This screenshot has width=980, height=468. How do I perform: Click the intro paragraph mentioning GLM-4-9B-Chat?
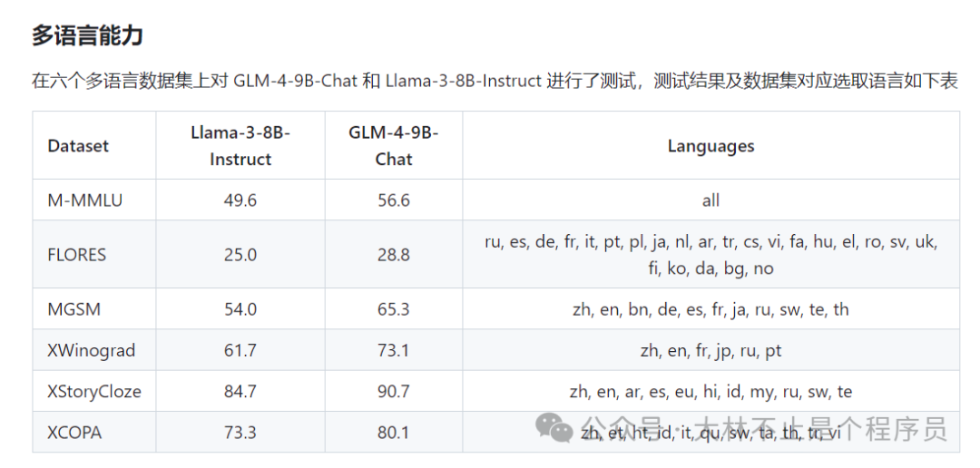(x=495, y=81)
